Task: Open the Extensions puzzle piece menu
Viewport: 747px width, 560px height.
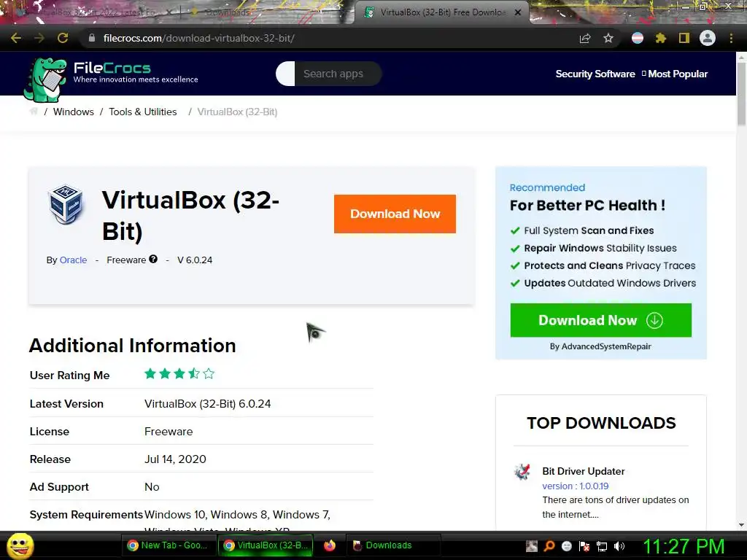Action: 661,38
